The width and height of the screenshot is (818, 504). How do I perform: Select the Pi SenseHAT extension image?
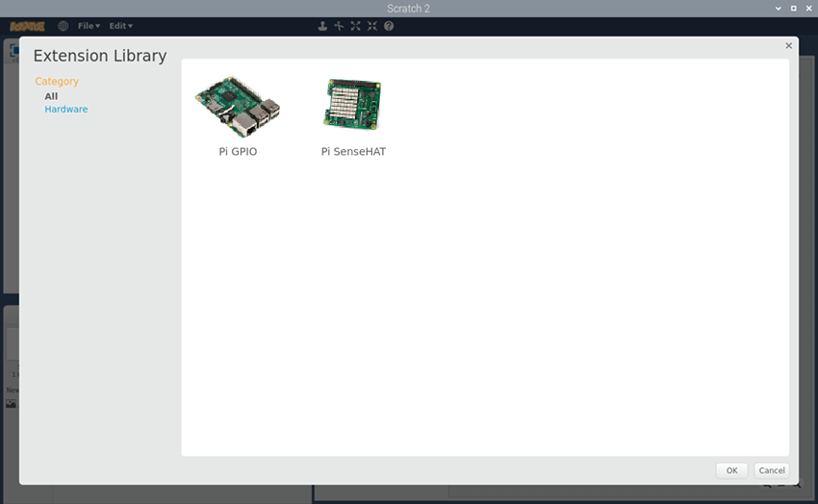tap(352, 104)
